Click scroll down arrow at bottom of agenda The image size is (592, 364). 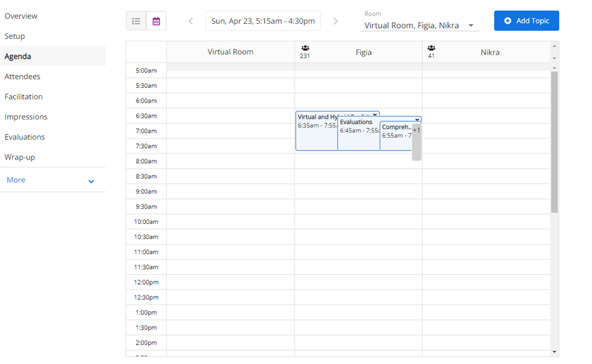pos(554,352)
